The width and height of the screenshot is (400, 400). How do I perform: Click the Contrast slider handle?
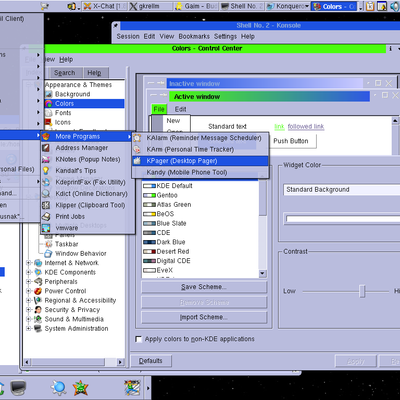362,291
